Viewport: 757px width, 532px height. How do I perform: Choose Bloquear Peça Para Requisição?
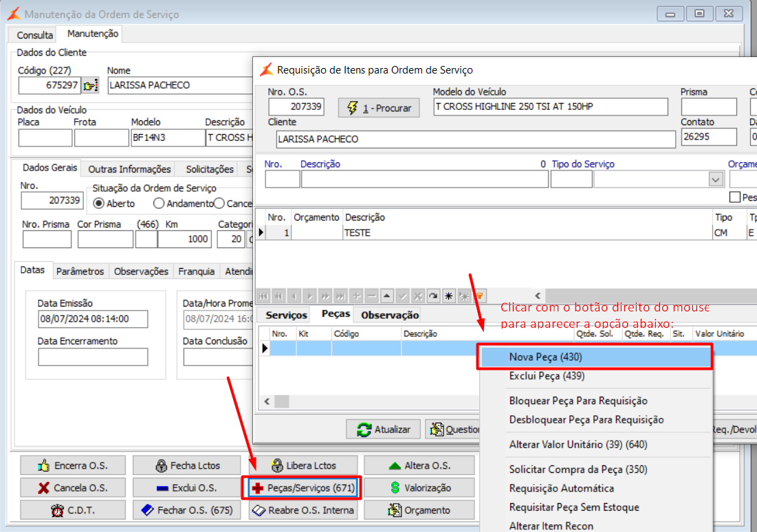click(595, 401)
